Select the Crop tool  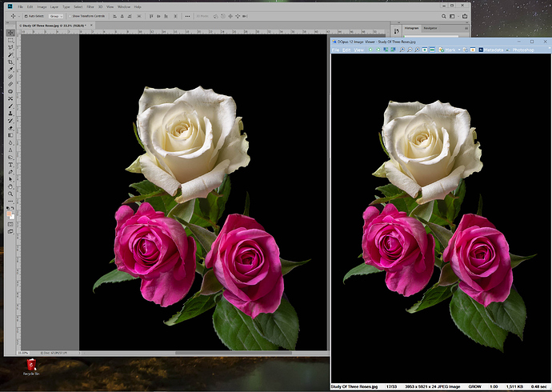(10, 62)
